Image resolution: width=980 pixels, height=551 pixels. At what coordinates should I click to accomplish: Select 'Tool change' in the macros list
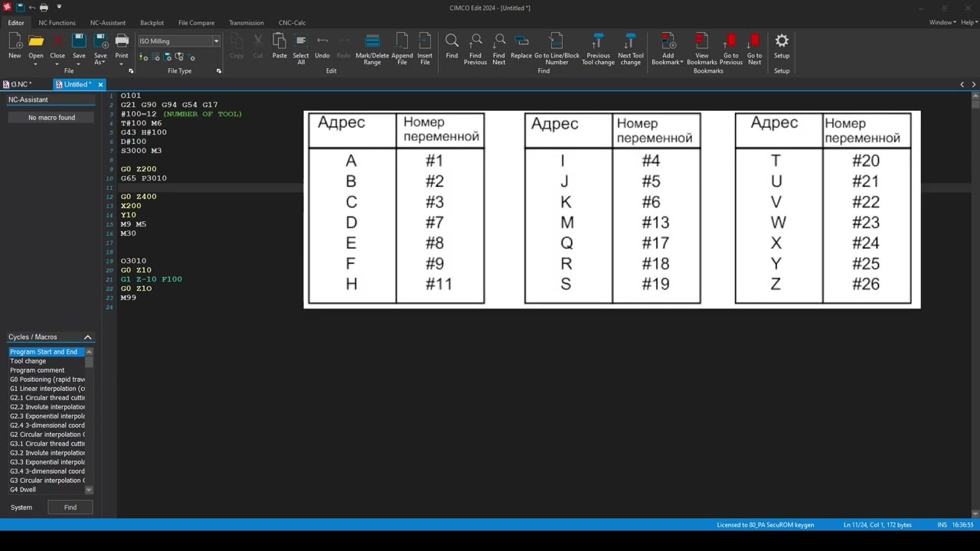(47, 361)
